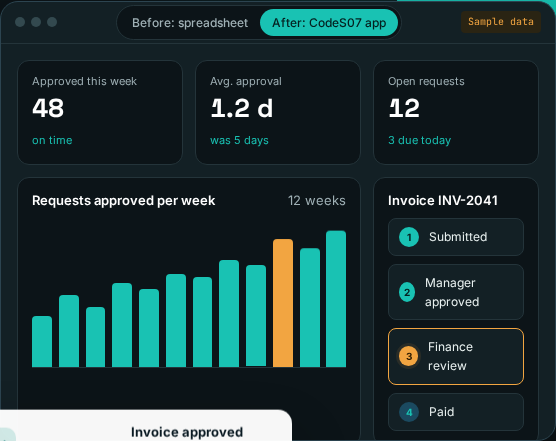Open the Avg. approval card
This screenshot has height=441, width=556.
[278, 112]
